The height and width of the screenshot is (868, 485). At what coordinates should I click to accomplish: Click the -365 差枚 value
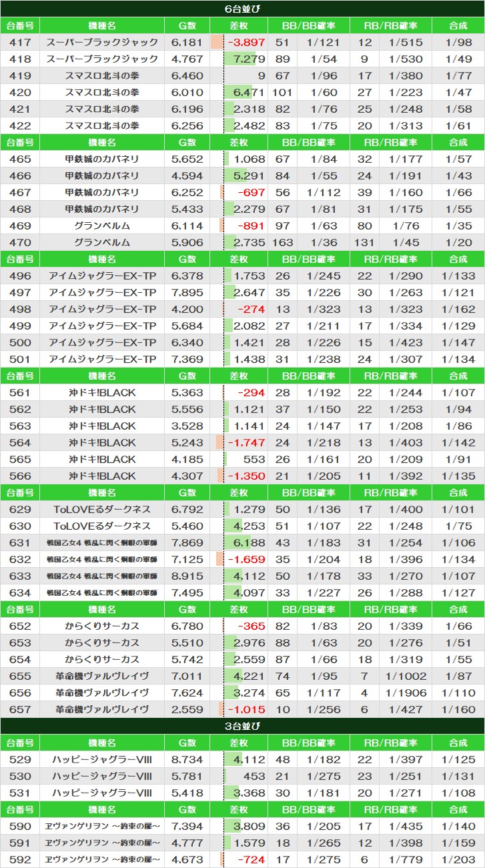252,626
